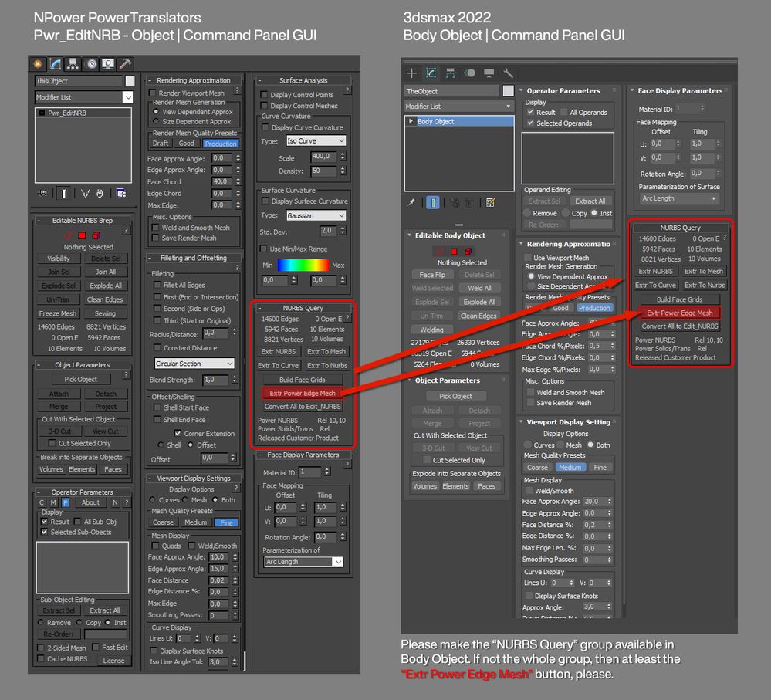Open Modifier List dropdown in 3dsmax 2022 panel

[458, 107]
